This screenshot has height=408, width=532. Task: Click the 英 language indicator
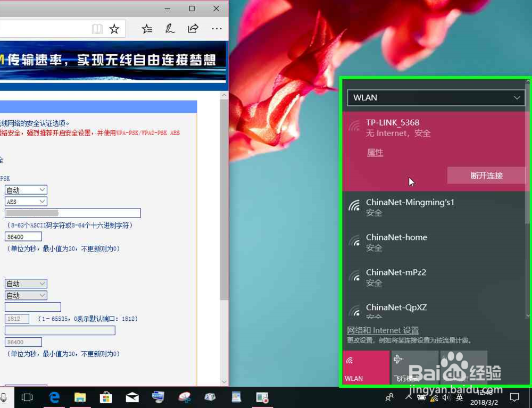point(459,397)
